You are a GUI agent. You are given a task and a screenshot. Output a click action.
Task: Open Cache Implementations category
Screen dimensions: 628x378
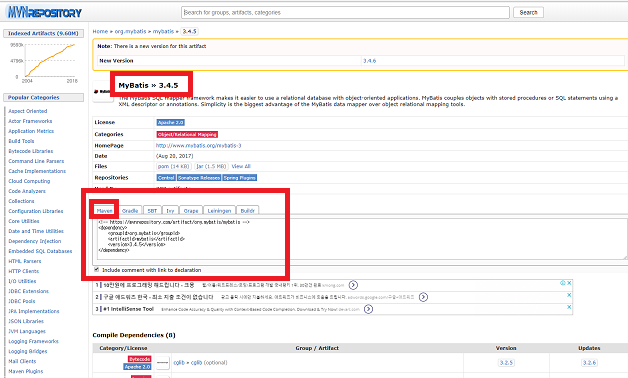coord(37,171)
